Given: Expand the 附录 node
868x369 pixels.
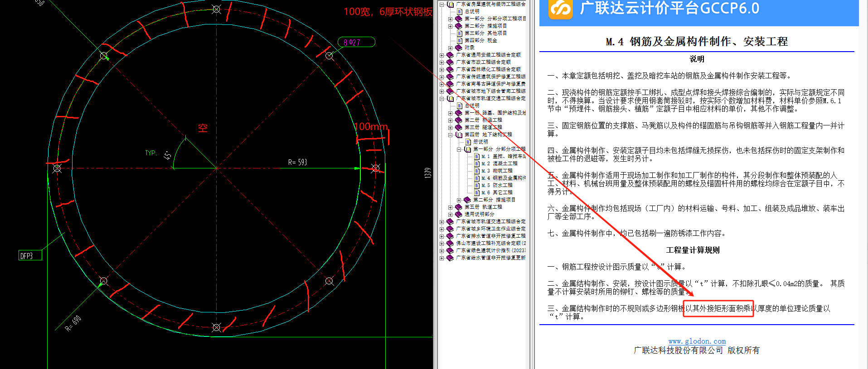Looking at the screenshot, I should [x=450, y=48].
